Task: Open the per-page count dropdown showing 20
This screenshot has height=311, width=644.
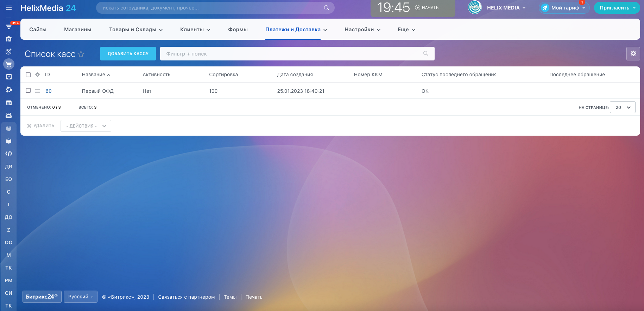Action: [622, 107]
